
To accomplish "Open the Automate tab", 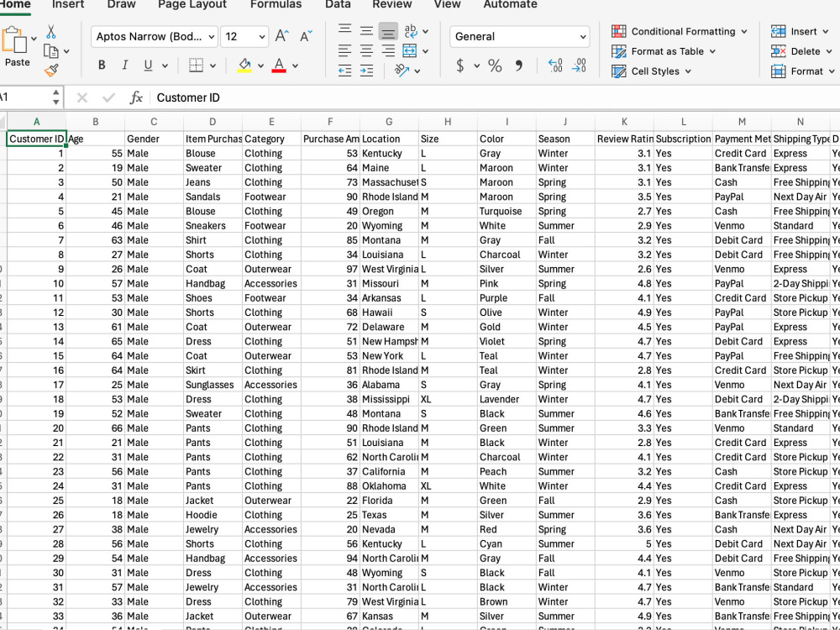I will 511,4.
